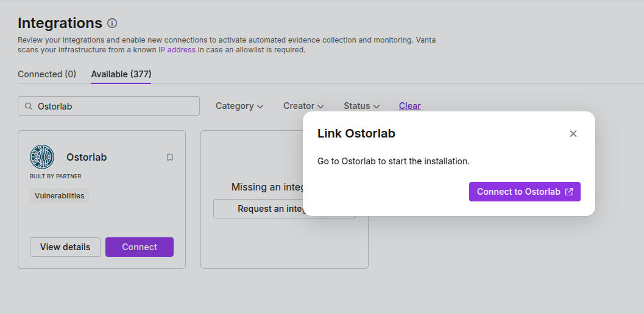Open the IP address link
Screen dimensions: 644x314
(x=177, y=50)
